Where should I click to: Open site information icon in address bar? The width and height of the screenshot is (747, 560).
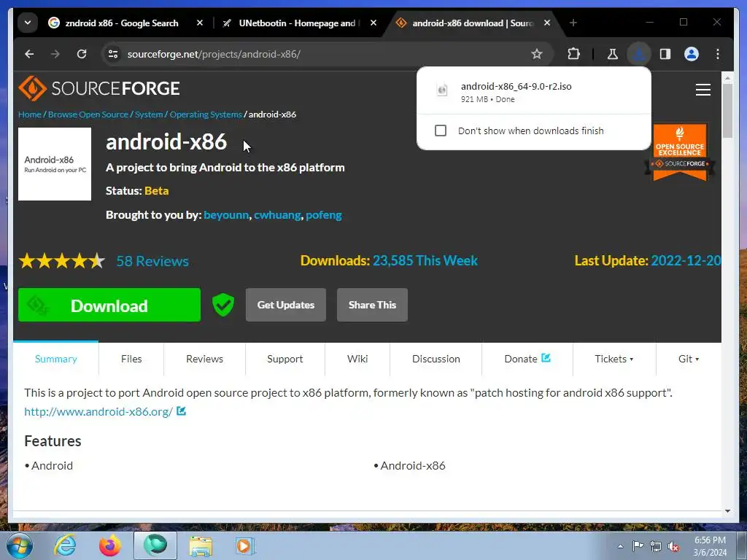coord(113,54)
